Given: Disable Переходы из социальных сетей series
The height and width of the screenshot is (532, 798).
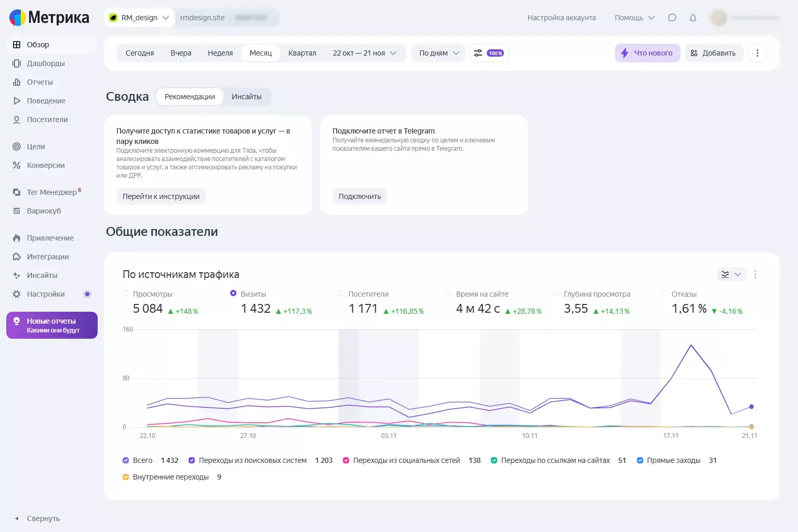Looking at the screenshot, I should 346,460.
